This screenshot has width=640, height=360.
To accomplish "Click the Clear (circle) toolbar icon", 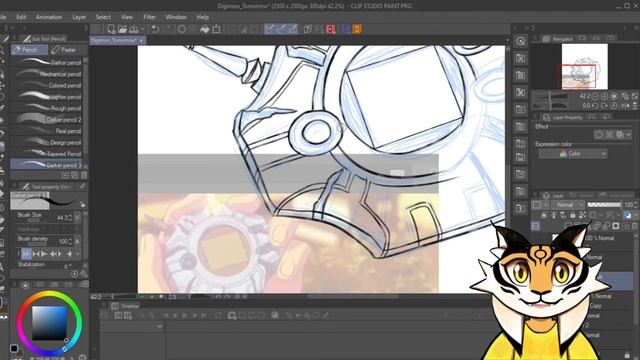I will pos(182,29).
